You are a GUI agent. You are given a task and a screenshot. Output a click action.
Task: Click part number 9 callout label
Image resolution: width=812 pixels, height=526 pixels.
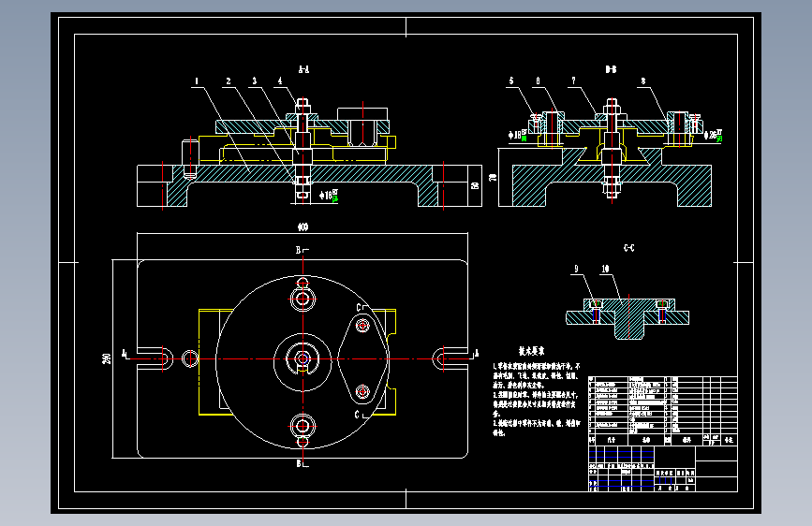[576, 269]
